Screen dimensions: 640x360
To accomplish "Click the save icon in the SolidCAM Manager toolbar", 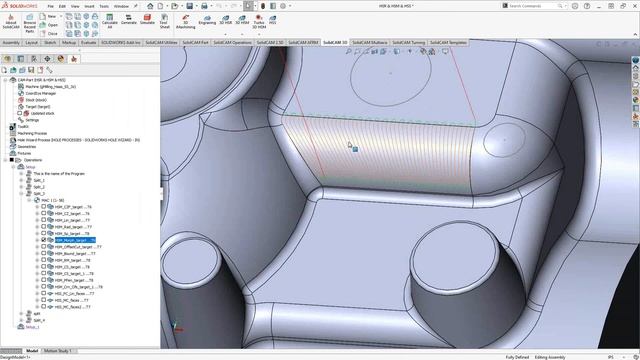I will (x=31, y=70).
